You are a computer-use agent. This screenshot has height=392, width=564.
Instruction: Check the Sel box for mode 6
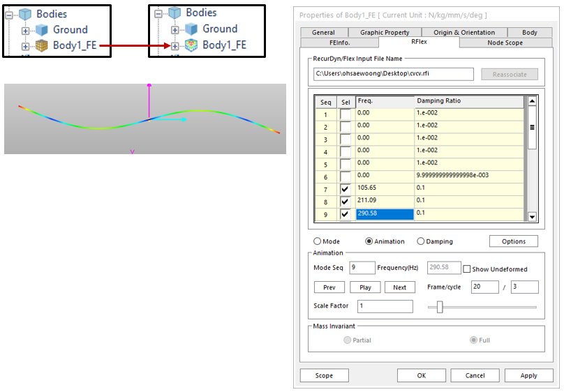(x=346, y=176)
